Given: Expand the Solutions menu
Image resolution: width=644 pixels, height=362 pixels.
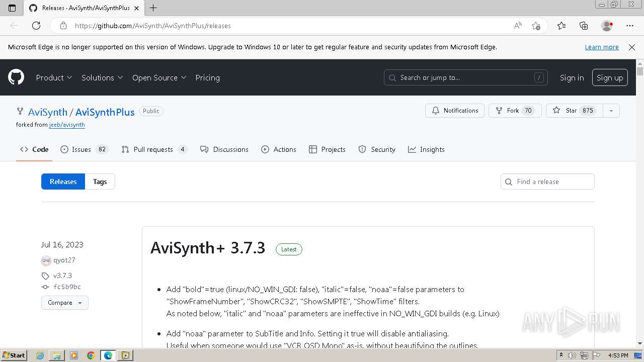Looking at the screenshot, I should tap(102, 77).
